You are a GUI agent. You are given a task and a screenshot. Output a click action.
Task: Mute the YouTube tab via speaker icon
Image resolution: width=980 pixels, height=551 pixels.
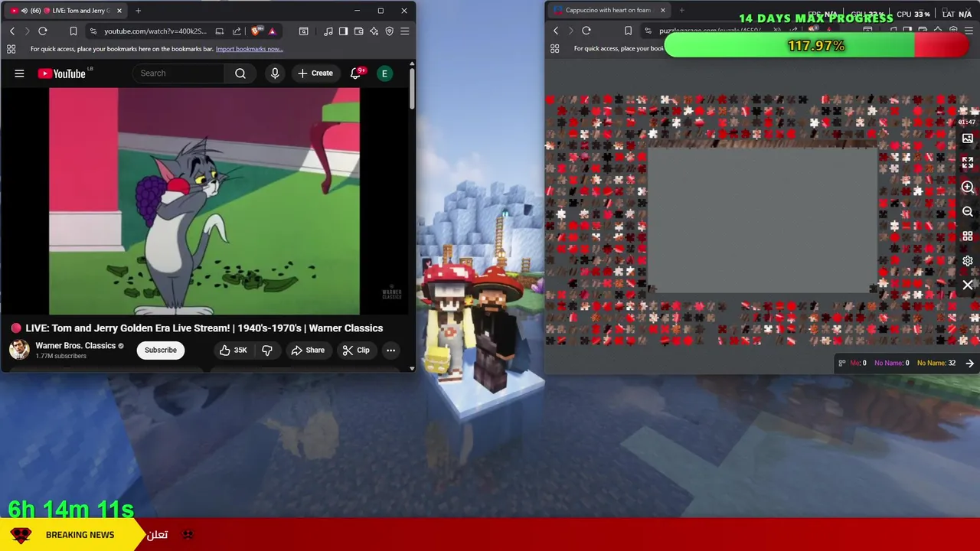(x=24, y=11)
